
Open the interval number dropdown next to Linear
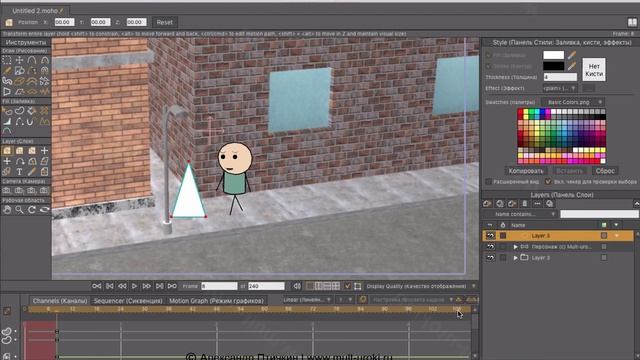(x=345, y=300)
